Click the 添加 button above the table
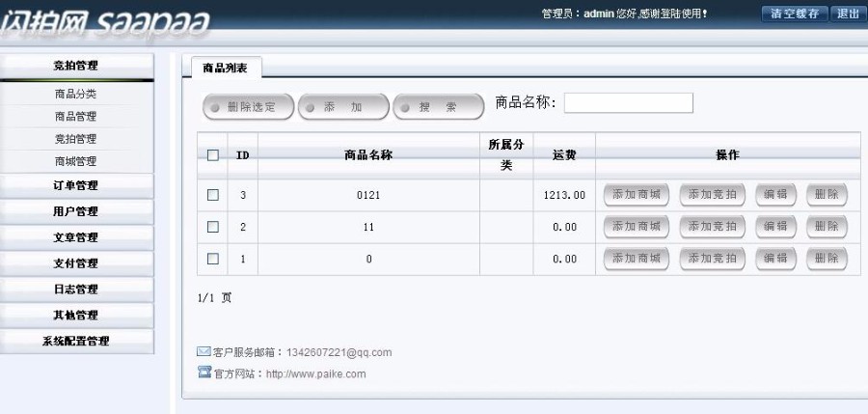Image resolution: width=868 pixels, height=414 pixels. coord(343,107)
